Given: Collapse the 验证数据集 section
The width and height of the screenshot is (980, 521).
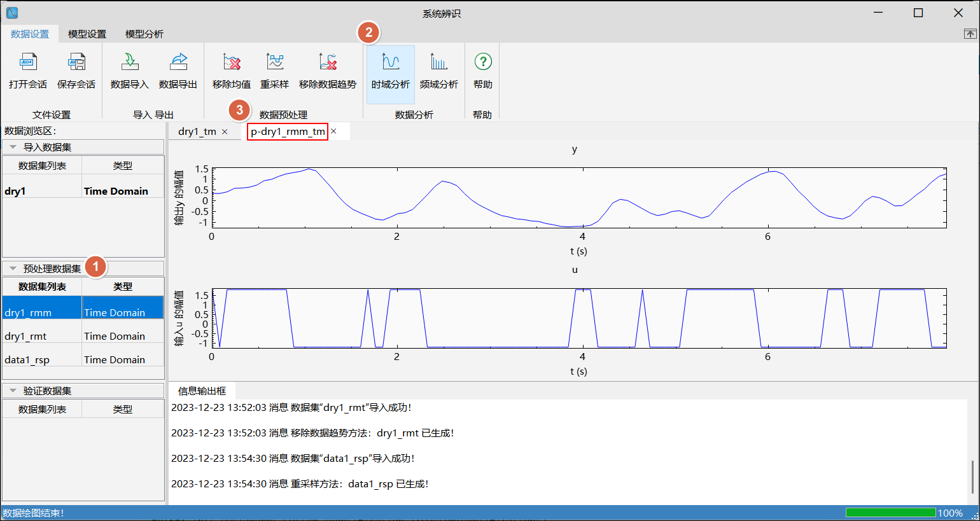Looking at the screenshot, I should (13, 391).
